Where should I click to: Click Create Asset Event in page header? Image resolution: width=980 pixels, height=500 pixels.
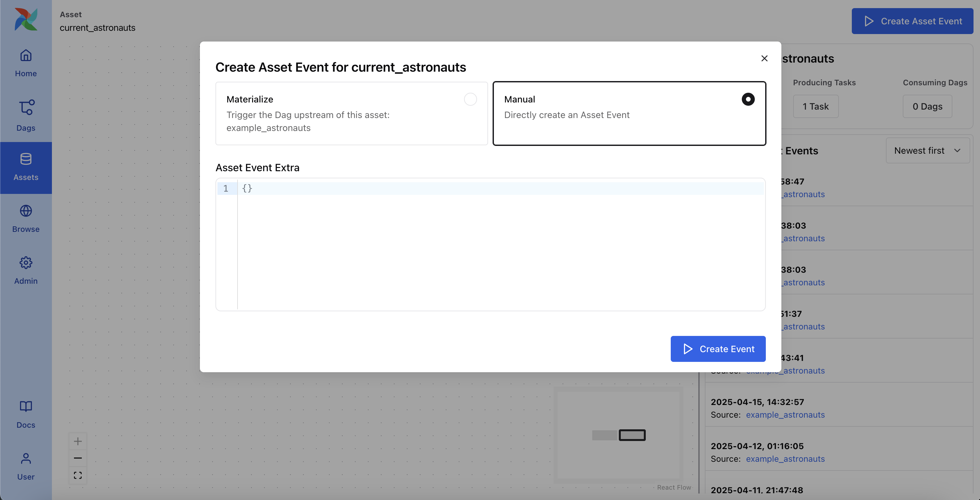coord(912,21)
